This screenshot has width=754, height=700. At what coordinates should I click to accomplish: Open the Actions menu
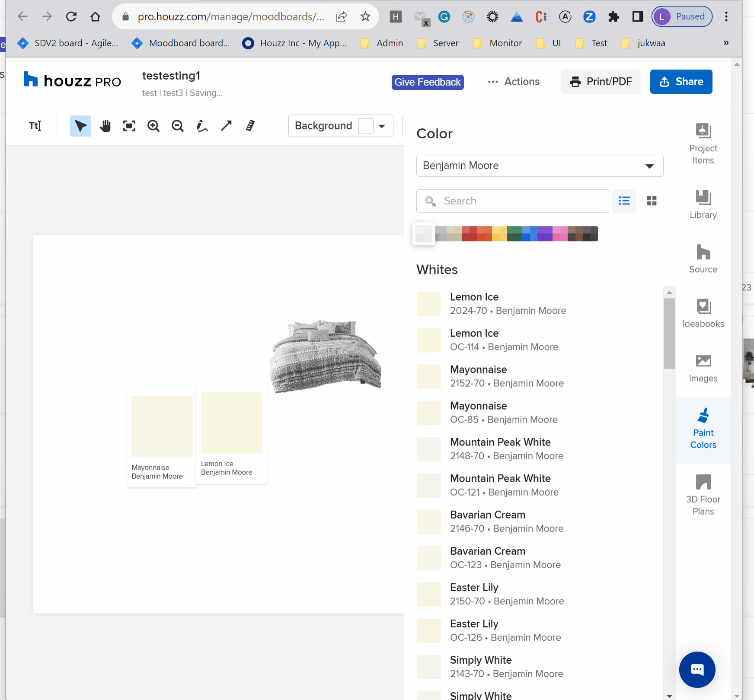pyautogui.click(x=514, y=82)
